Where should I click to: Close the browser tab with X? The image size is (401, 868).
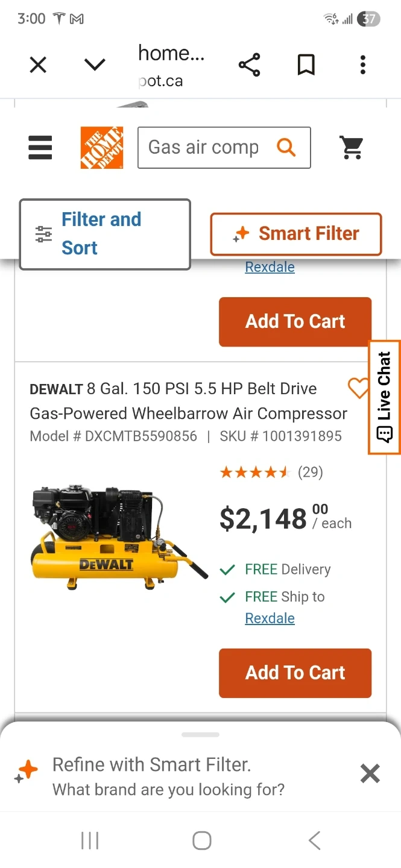[x=38, y=64]
